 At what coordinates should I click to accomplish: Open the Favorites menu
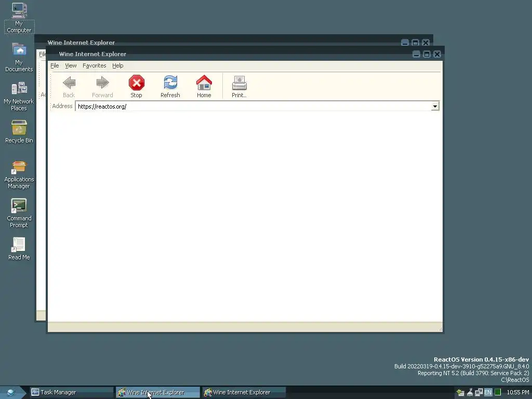(95, 65)
